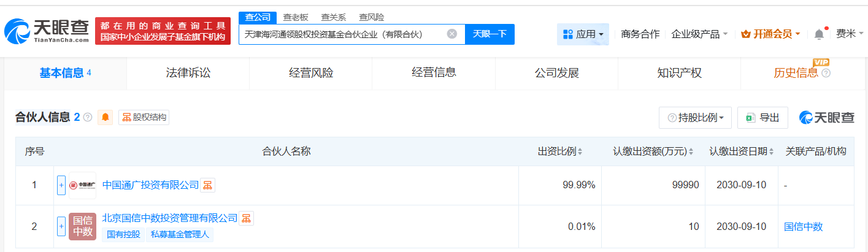868x252 pixels.
Task: Clear the search box text
Action: point(452,34)
